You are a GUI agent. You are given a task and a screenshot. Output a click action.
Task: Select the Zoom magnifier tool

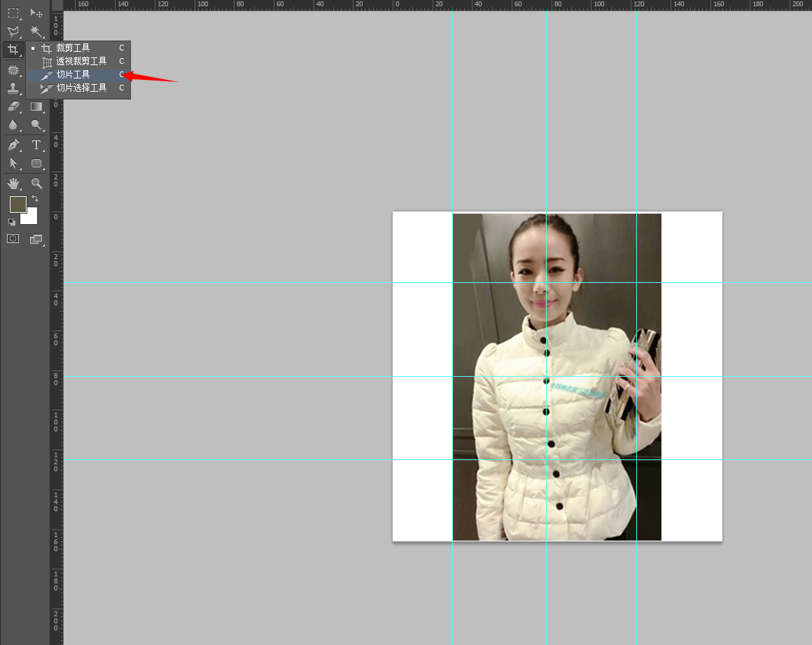point(36,183)
